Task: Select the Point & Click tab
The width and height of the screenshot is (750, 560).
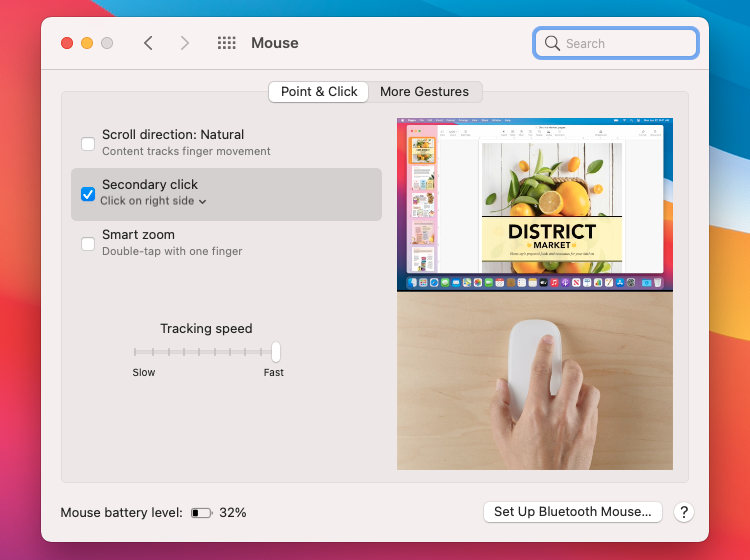Action: pyautogui.click(x=319, y=92)
